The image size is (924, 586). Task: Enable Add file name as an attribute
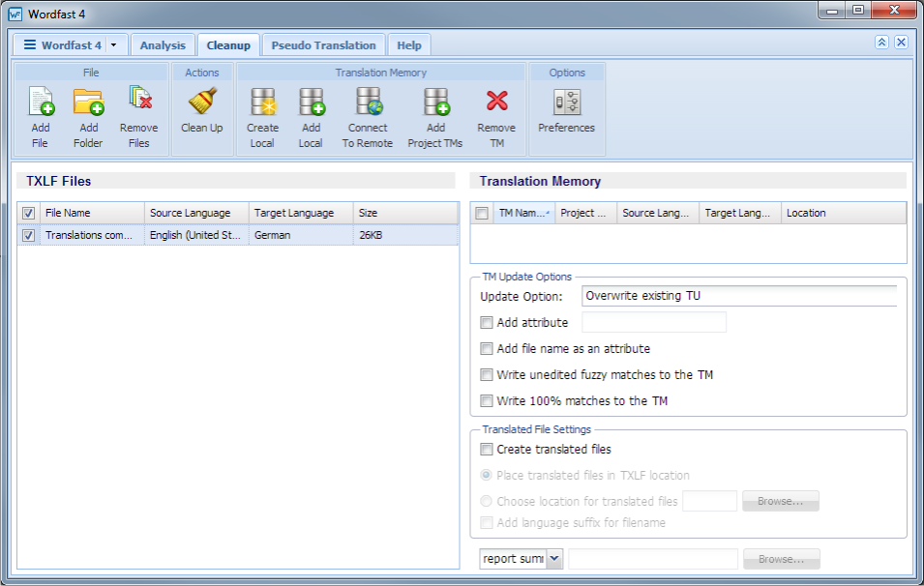click(486, 349)
